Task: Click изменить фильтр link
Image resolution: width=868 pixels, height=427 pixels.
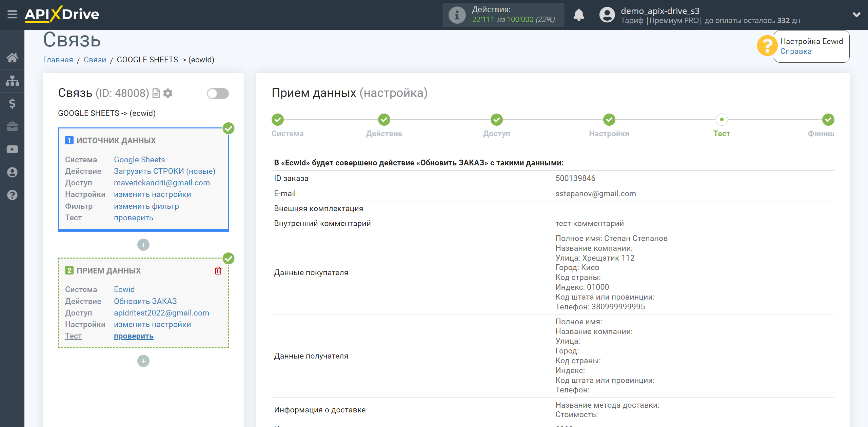Action: (x=146, y=206)
